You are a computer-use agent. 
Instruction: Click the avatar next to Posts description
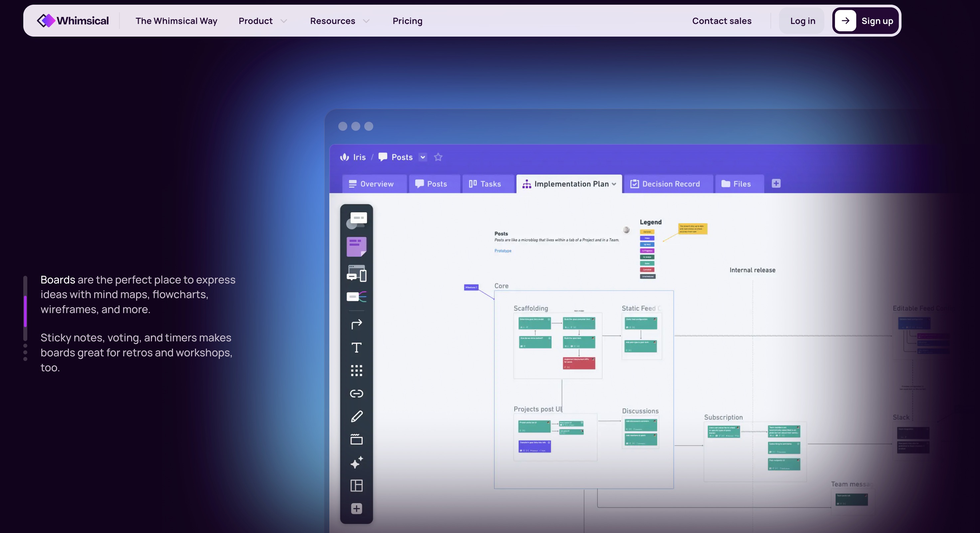(x=626, y=230)
